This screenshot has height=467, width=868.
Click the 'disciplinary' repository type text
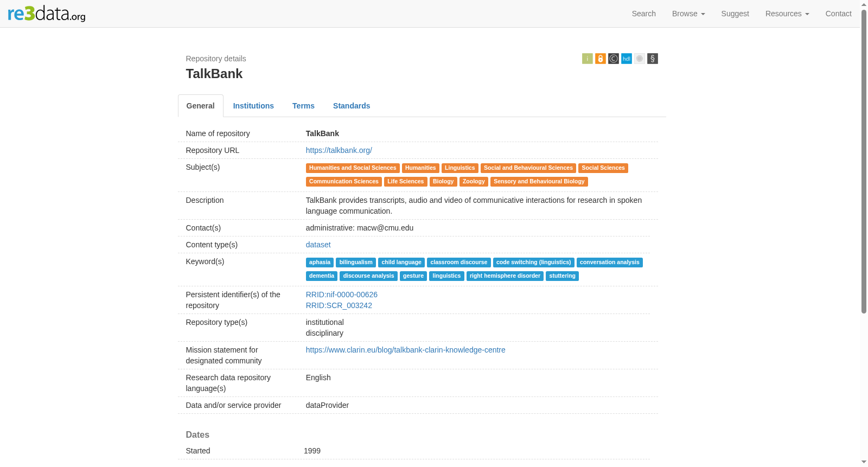click(324, 333)
